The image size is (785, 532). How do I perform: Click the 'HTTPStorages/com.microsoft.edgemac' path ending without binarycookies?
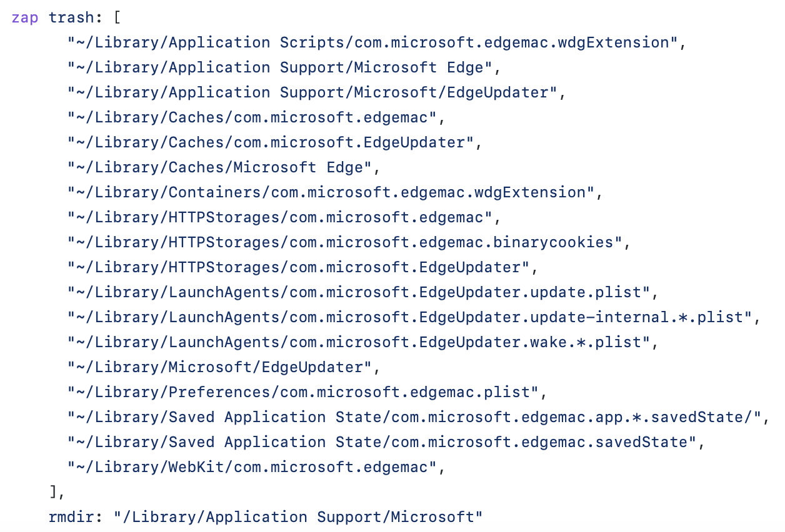click(284, 217)
